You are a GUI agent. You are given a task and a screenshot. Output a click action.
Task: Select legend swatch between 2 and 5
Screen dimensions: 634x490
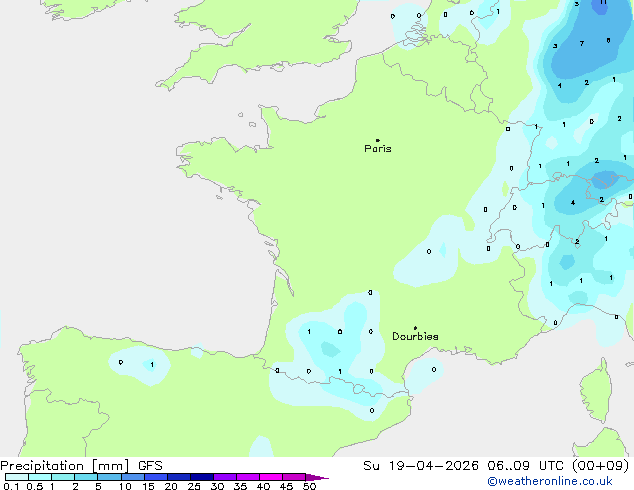[x=86, y=477]
